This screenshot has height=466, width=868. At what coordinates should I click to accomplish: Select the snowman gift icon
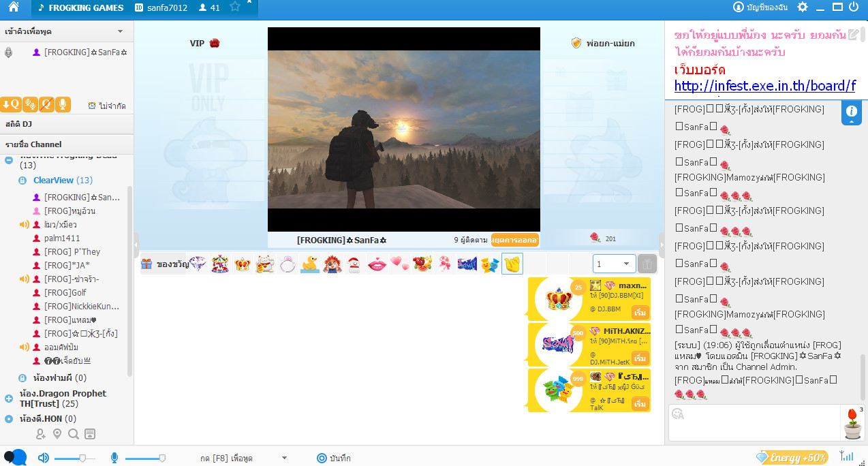coord(354,264)
